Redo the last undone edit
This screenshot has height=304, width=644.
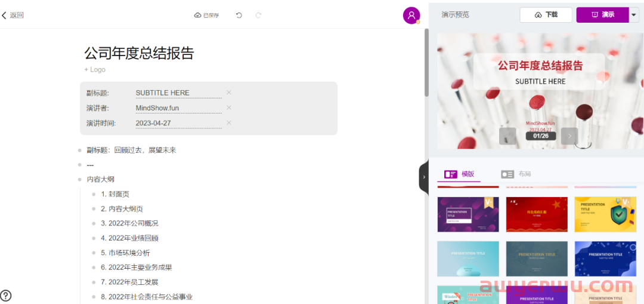click(x=258, y=16)
